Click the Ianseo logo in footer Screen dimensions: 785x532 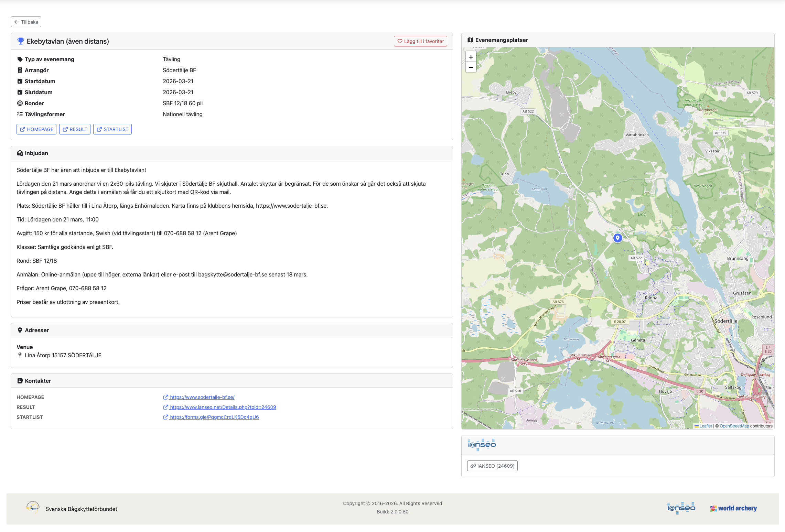pos(681,508)
